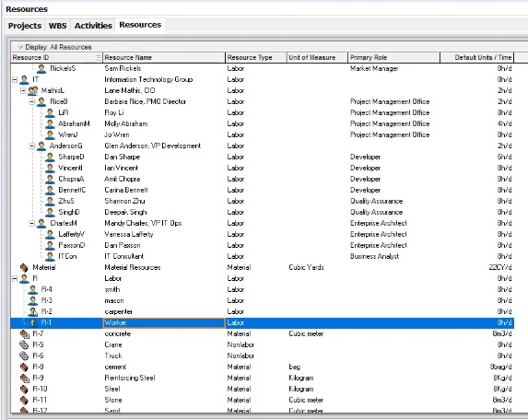The width and height of the screenshot is (528, 420).
Task: Select the Information Technology Group name
Action: [x=148, y=80]
